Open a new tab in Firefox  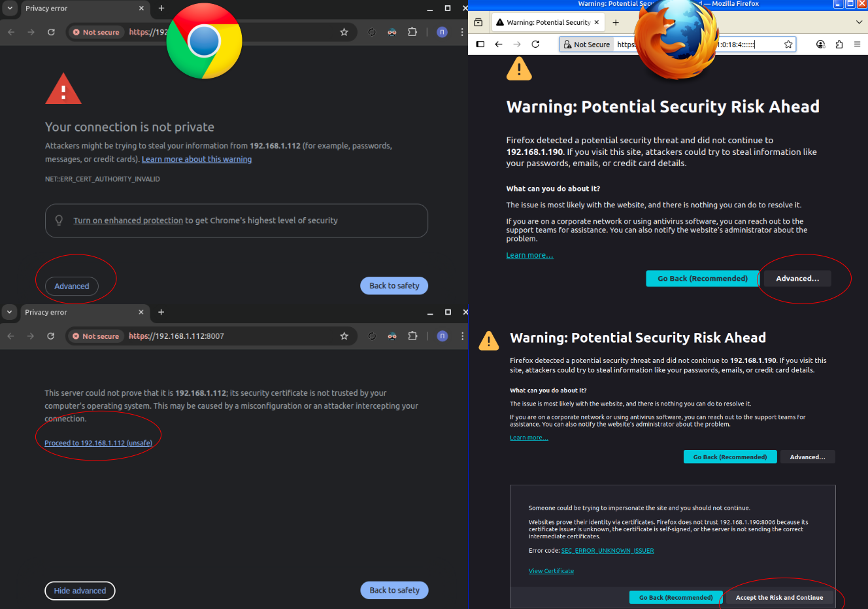pos(616,22)
